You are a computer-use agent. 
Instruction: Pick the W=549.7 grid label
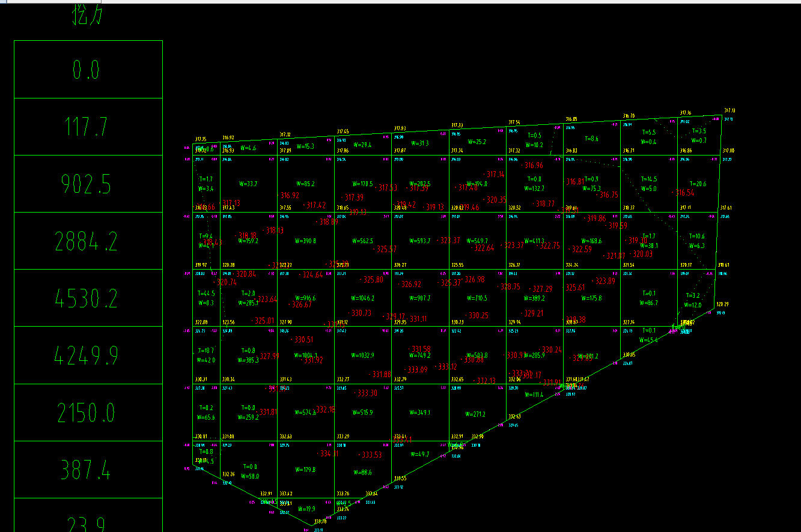pyautogui.click(x=477, y=241)
